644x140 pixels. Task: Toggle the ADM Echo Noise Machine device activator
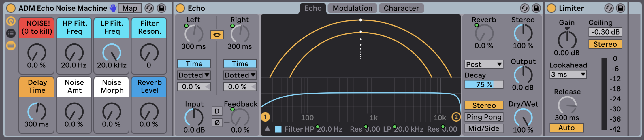[x=11, y=8]
